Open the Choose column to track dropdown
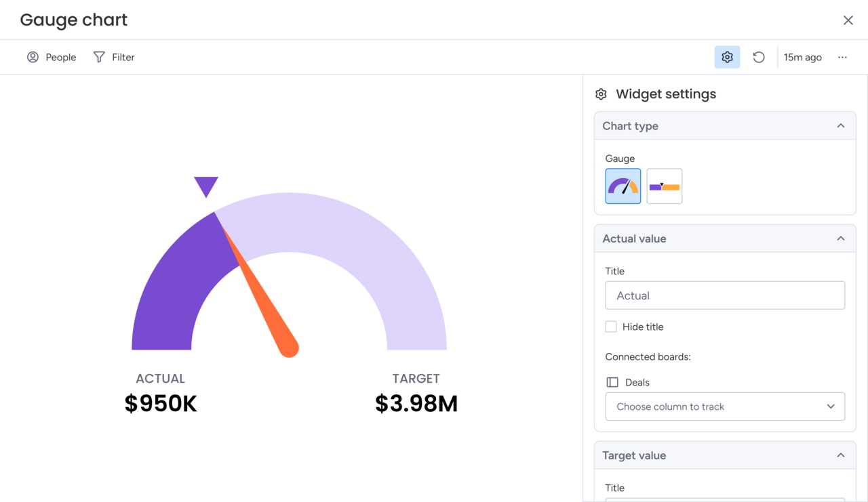 click(x=725, y=406)
